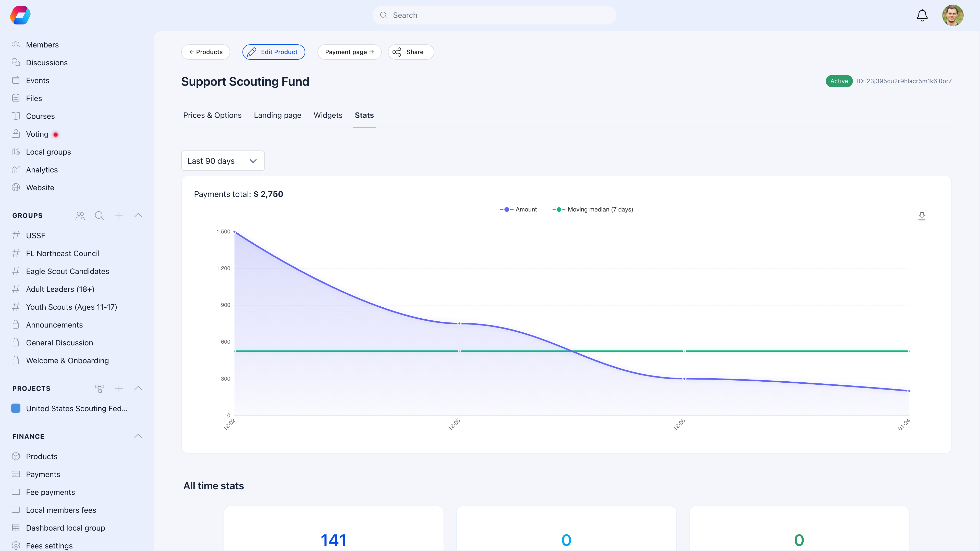This screenshot has width=980, height=551.
Task: Click the Edit Product button
Action: tap(274, 52)
